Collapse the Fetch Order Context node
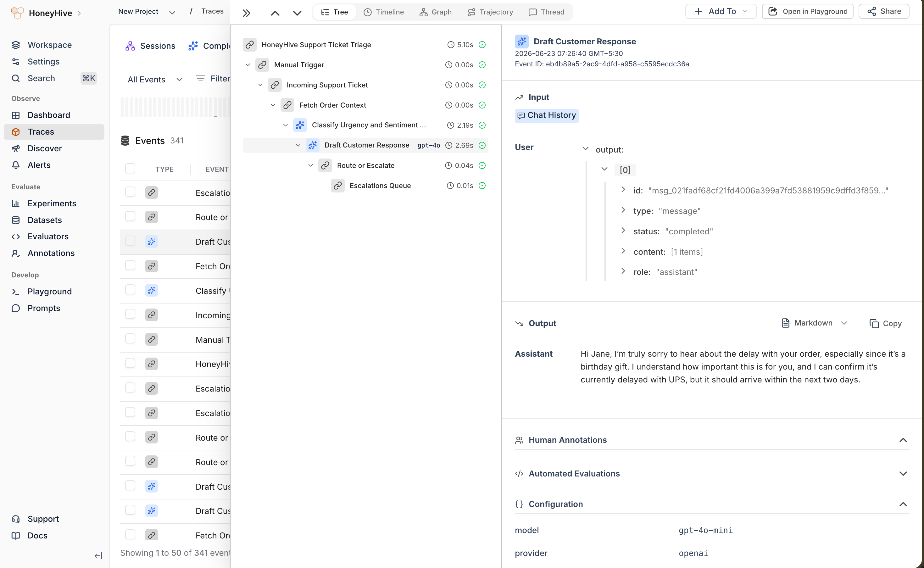Image resolution: width=924 pixels, height=568 pixels. click(273, 105)
